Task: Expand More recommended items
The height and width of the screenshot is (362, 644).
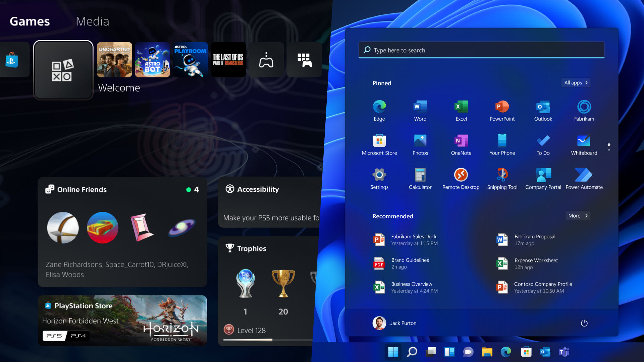Action: point(578,216)
